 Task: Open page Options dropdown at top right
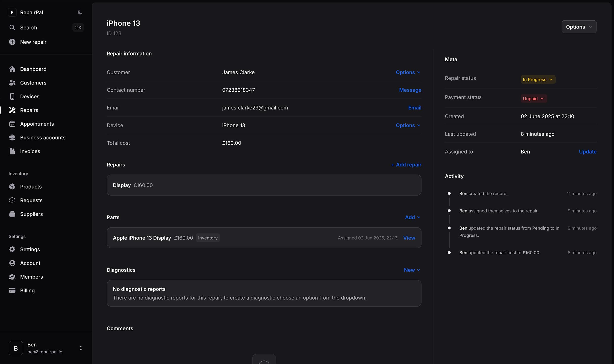click(579, 27)
